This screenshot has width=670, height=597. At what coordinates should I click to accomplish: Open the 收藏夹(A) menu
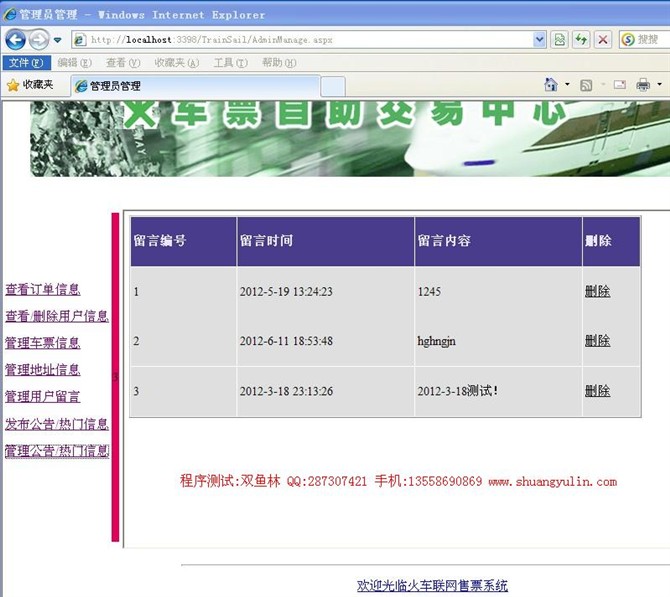pos(176,63)
